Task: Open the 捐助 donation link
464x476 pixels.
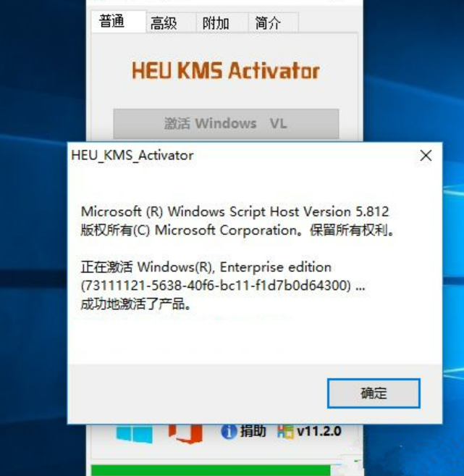Action: point(253,431)
